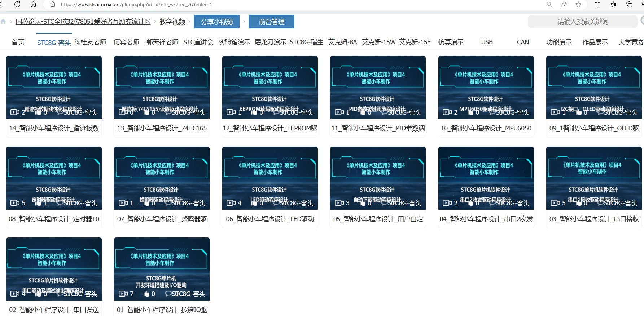This screenshot has height=316, width=644.
Task: Switch to 屠龙刀演示 tab
Action: click(271, 42)
